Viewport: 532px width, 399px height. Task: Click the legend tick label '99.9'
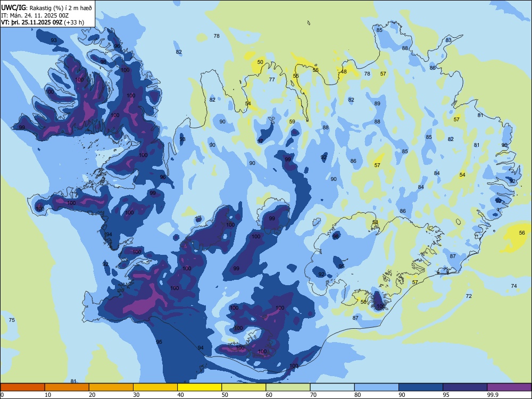pos(493,395)
